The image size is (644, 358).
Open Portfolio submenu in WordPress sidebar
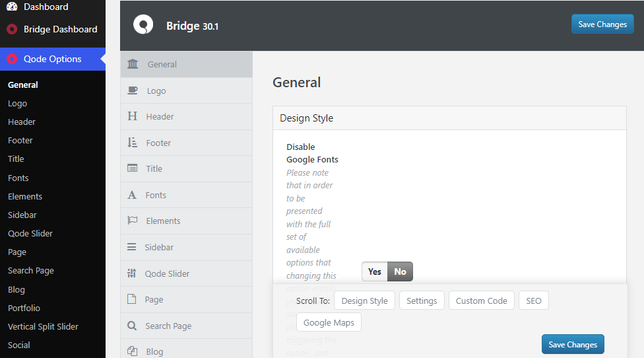pos(24,308)
